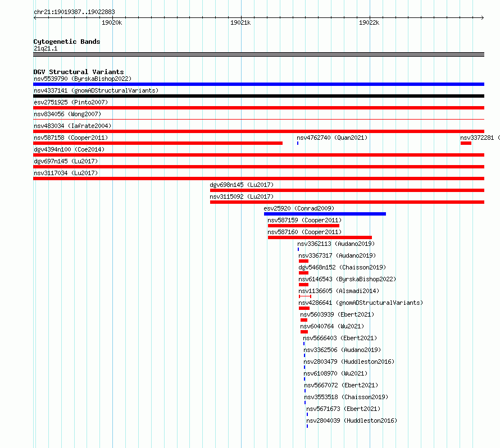Click the nsv834056 (Wong2007) label
Image resolution: width=500 pixels, height=448 pixels.
click(x=67, y=114)
